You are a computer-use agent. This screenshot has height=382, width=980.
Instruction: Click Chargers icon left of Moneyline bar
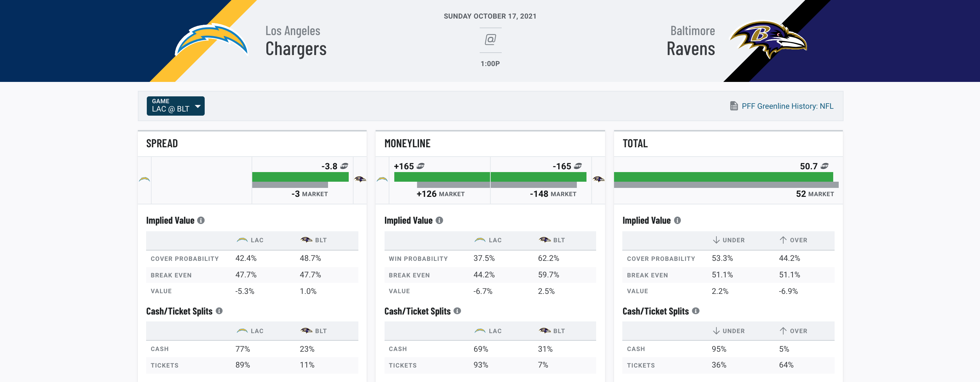pos(382,179)
